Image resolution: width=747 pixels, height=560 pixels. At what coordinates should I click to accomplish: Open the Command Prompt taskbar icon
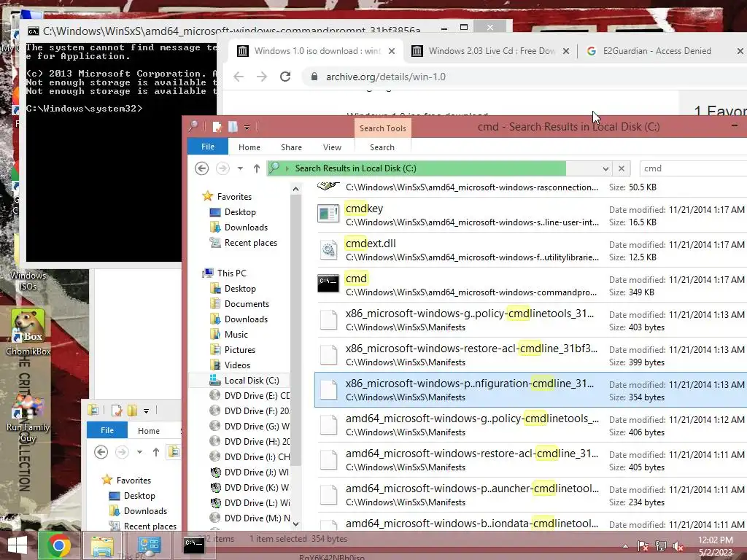pos(194,545)
